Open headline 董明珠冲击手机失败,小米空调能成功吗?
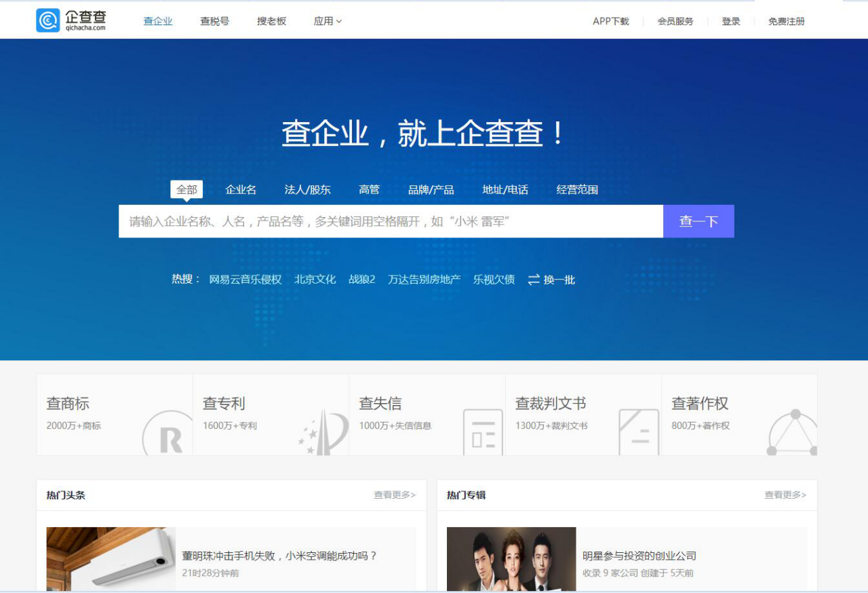This screenshot has width=868, height=593. click(279, 556)
